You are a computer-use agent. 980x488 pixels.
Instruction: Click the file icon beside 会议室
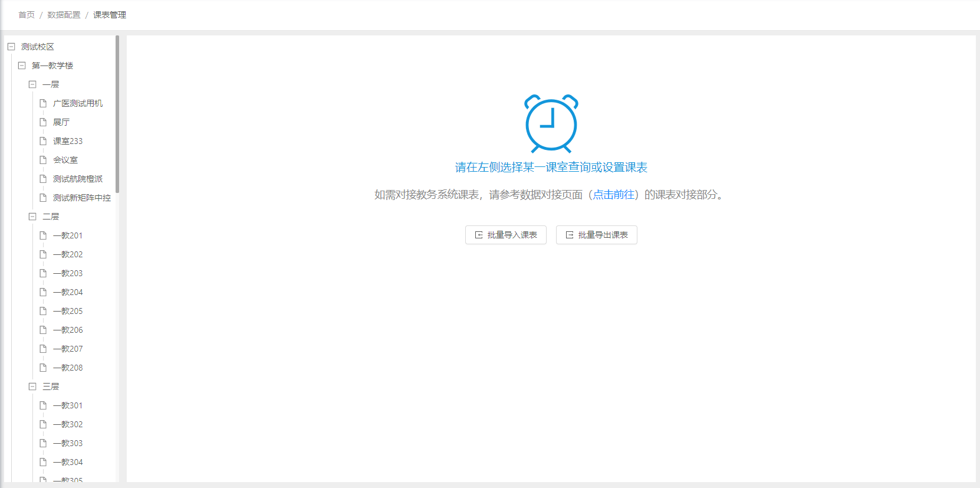[43, 160]
